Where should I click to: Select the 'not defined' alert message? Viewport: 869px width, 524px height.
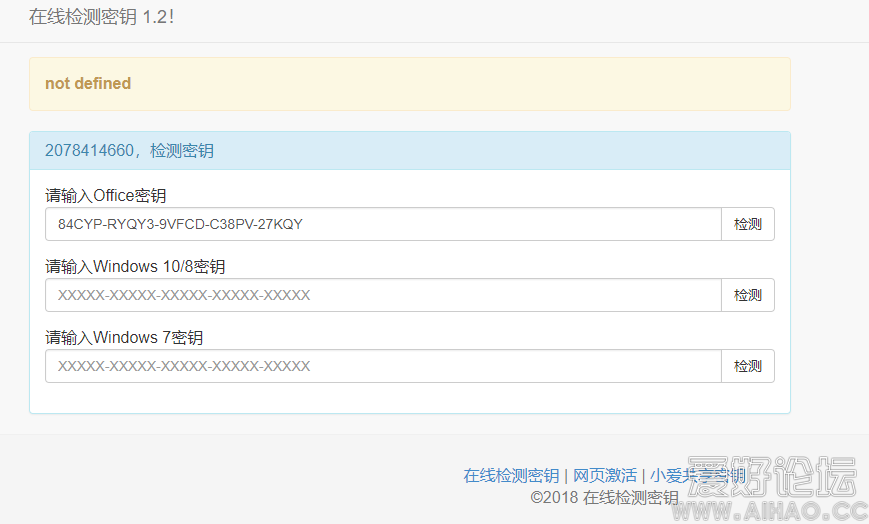88,84
